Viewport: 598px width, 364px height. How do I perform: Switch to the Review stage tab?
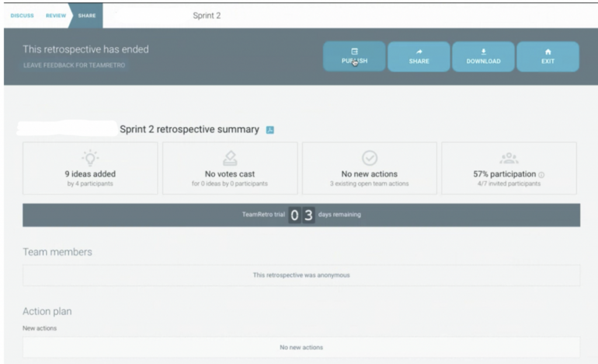pyautogui.click(x=56, y=16)
